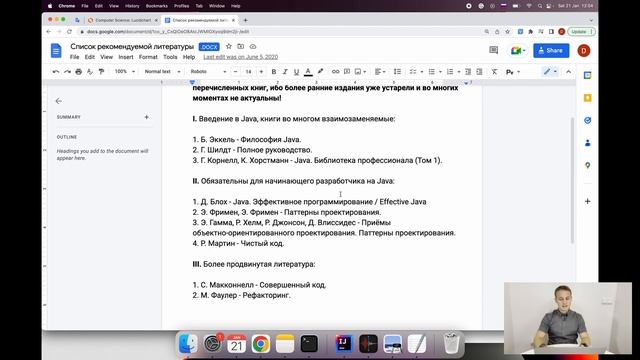
Task: Star the document with the star icon
Action: pos(229,47)
